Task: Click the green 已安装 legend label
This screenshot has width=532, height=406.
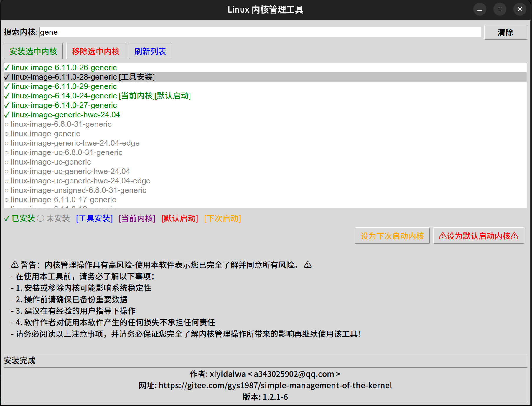Action: [19, 218]
